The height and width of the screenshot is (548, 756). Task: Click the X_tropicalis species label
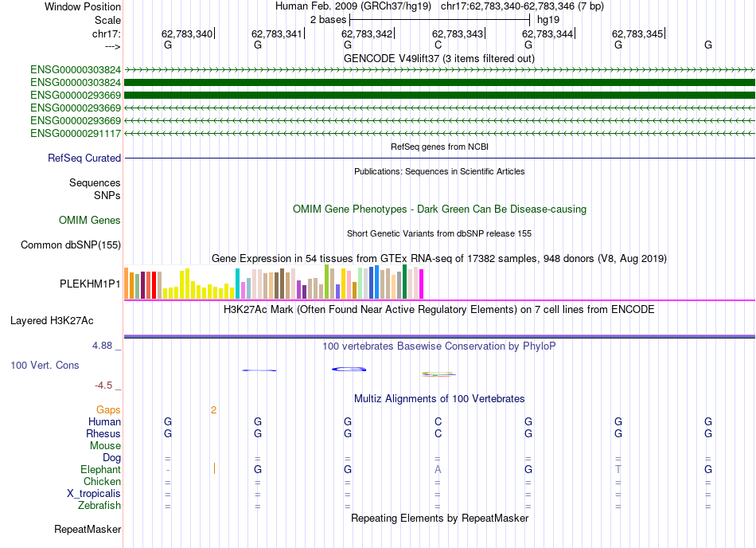point(94,494)
